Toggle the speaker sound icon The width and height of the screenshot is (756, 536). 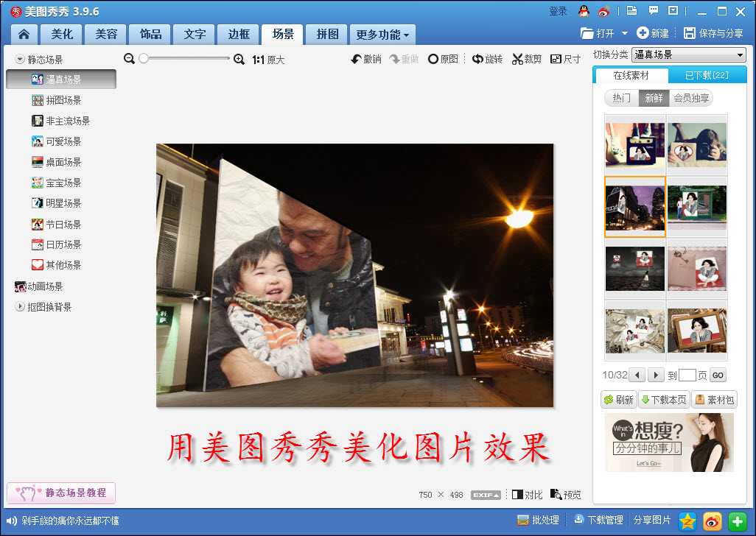point(12,521)
